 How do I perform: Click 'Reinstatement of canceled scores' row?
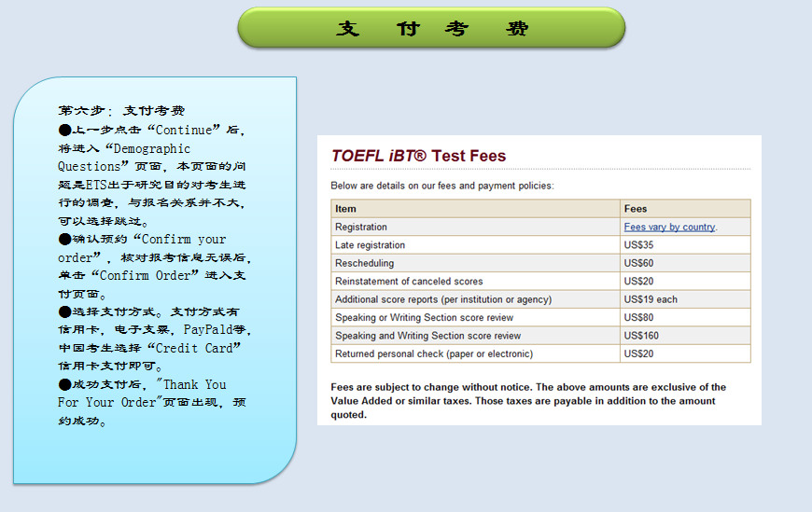(409, 282)
